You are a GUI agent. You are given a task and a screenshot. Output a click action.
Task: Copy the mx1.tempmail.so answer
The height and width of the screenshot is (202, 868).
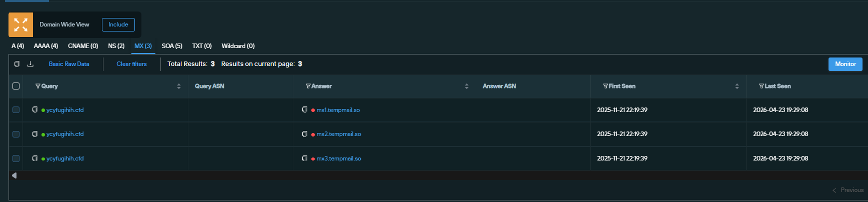click(x=305, y=109)
